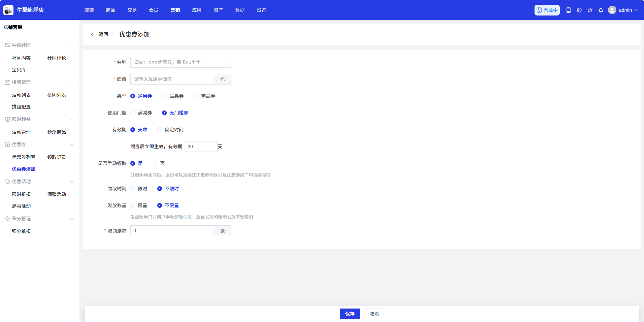Open 积分抵扣 in sidebar
The image size is (644, 322).
[x=21, y=231]
